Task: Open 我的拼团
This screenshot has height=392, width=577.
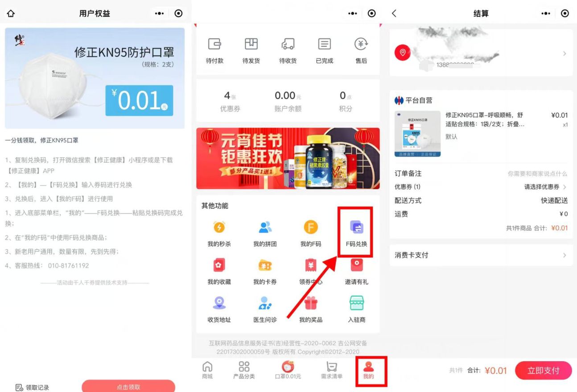Action: (265, 234)
